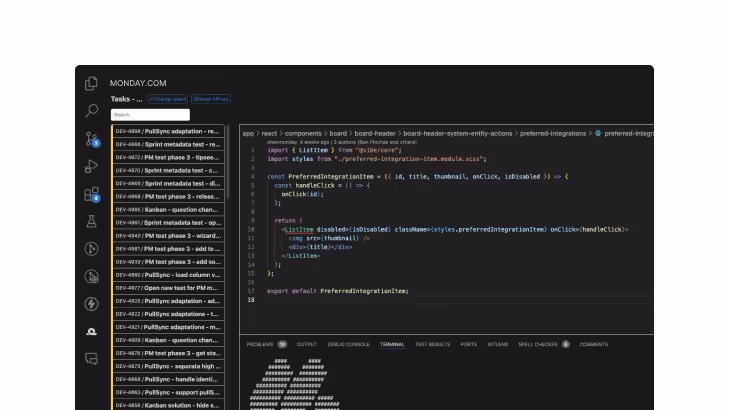
Task: Open task 'PullSync adaptation - ad...'
Action: 168,301
